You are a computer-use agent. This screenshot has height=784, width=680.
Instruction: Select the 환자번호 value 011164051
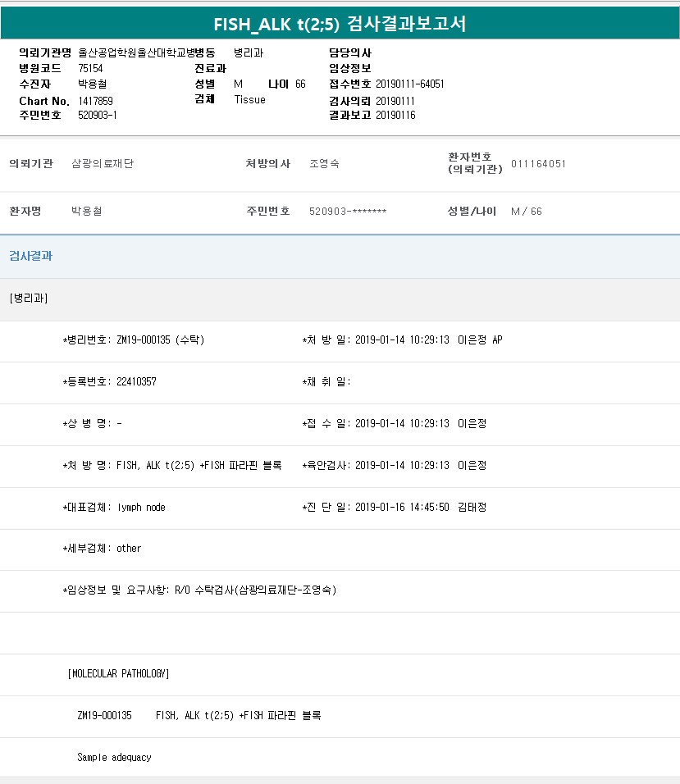point(538,163)
